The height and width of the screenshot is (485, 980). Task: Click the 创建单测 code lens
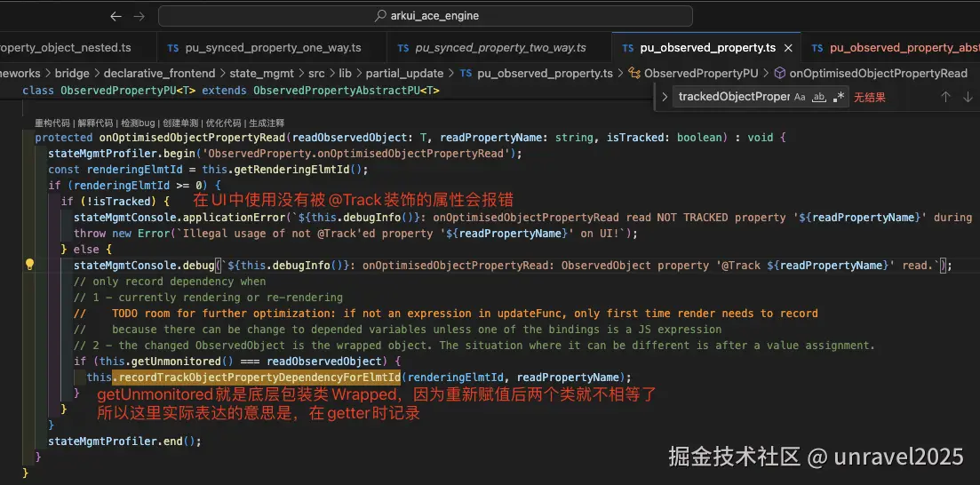click(180, 123)
